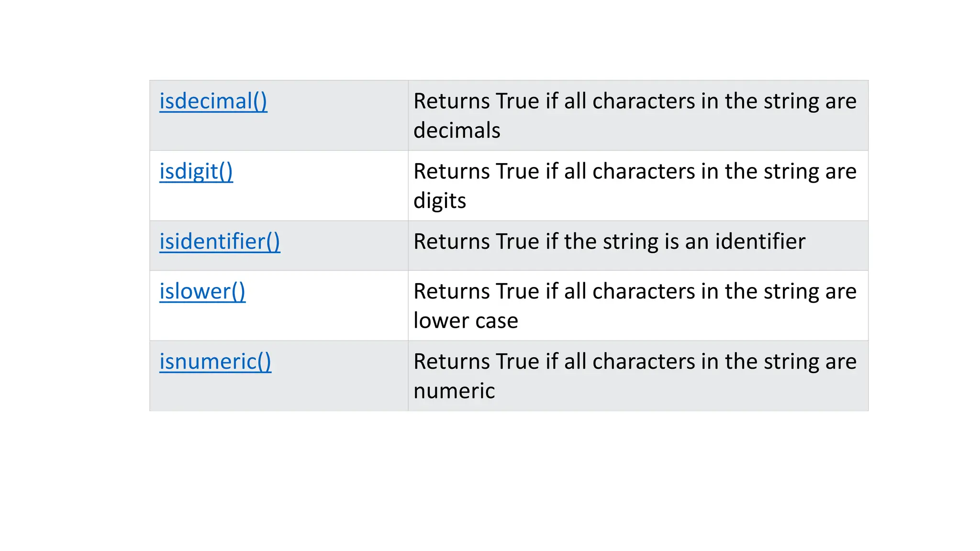Click the isdigit() hyperlink

click(196, 172)
